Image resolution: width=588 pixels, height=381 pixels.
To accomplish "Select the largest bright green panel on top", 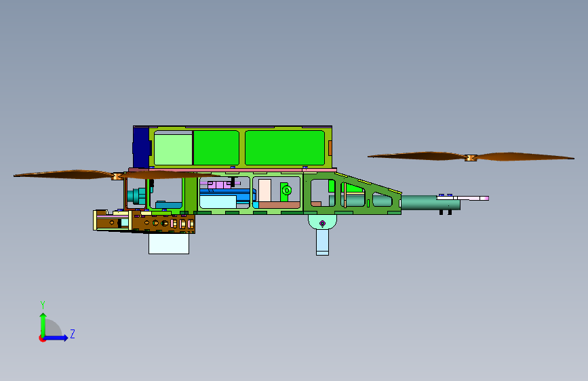I will [x=285, y=148].
